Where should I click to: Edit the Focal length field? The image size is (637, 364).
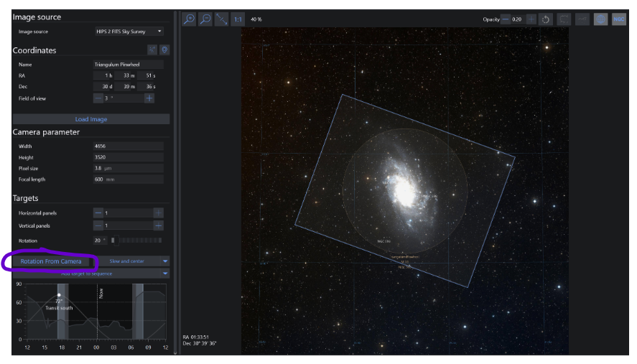point(129,179)
